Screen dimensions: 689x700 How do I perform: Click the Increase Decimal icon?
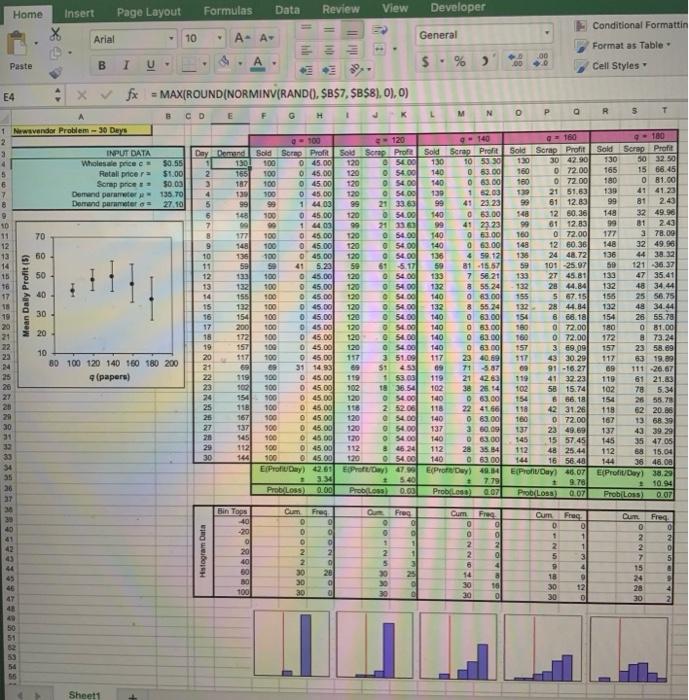pyautogui.click(x=516, y=60)
